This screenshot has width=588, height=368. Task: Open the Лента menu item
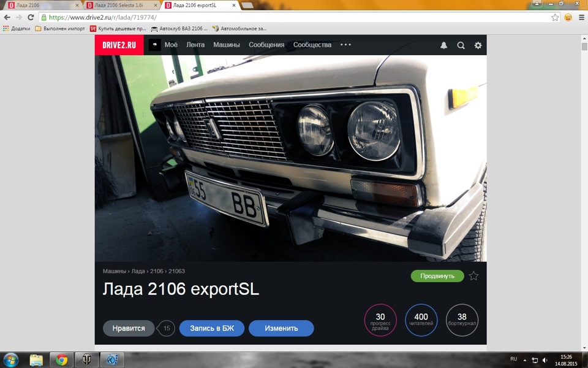click(195, 45)
